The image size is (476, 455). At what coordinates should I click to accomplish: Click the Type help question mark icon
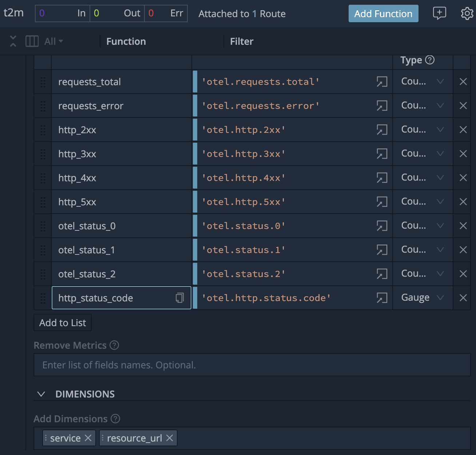pyautogui.click(x=430, y=60)
